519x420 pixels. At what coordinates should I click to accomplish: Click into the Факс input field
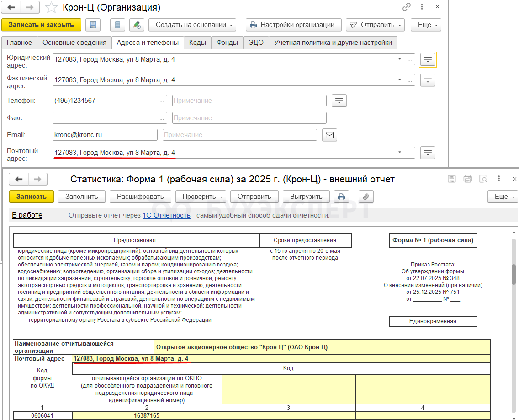105,118
